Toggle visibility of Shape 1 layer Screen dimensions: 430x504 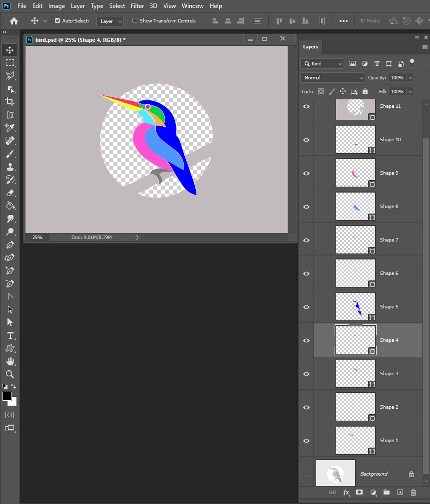(306, 441)
